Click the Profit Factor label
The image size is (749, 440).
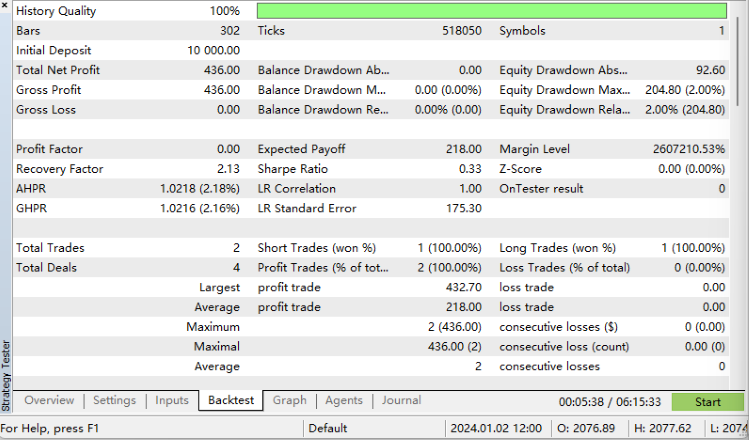tap(49, 149)
